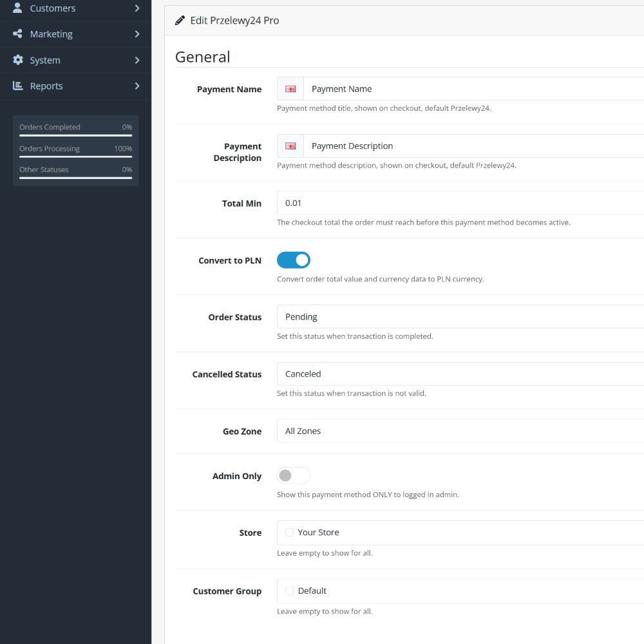Image resolution: width=644 pixels, height=644 pixels.
Task: Click the Total Min field
Action: tap(460, 203)
